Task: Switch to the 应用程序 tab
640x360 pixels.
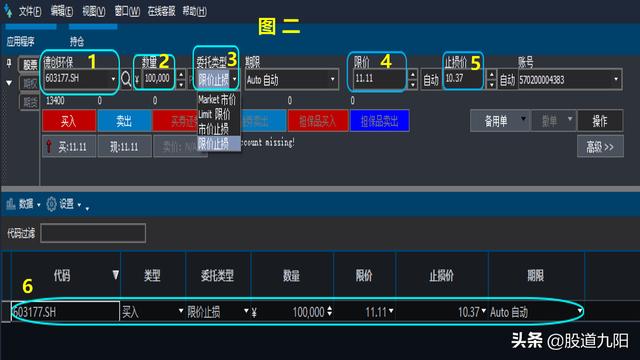Action: coord(20,41)
